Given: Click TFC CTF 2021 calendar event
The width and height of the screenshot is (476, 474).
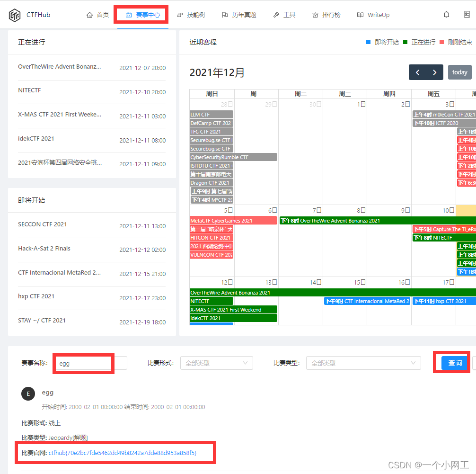Looking at the screenshot, I should click(212, 132).
